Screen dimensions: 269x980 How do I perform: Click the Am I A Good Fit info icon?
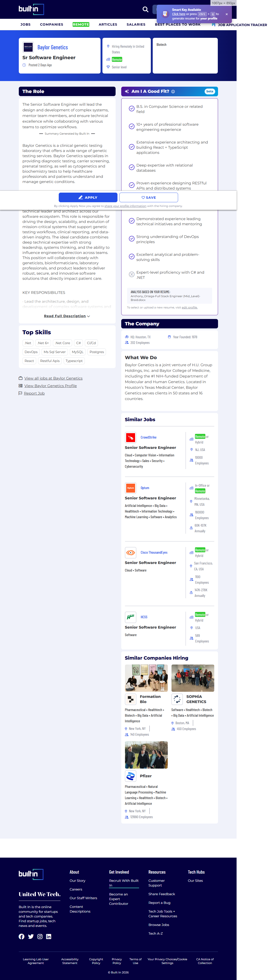click(x=173, y=92)
